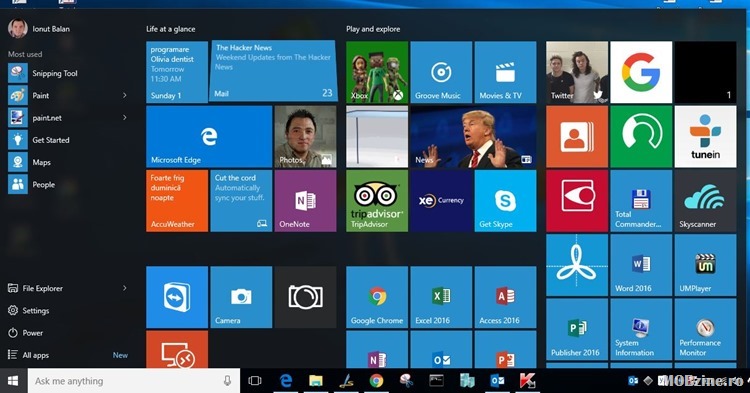Open Chrome from the taskbar

[x=376, y=381]
